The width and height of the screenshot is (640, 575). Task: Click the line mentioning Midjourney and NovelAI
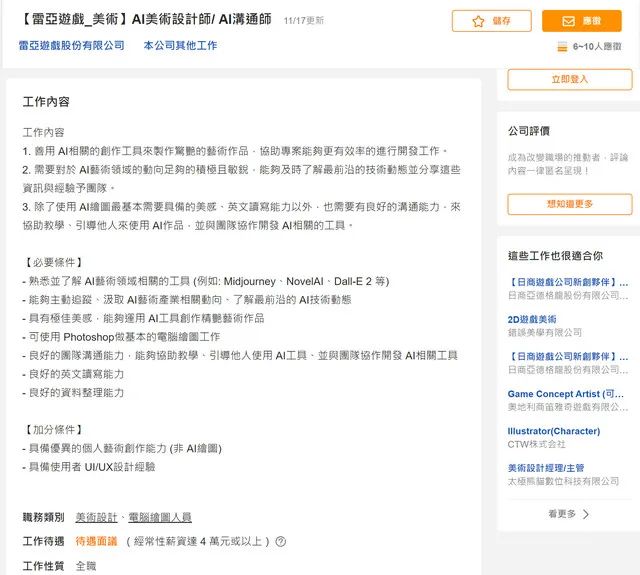click(x=206, y=281)
